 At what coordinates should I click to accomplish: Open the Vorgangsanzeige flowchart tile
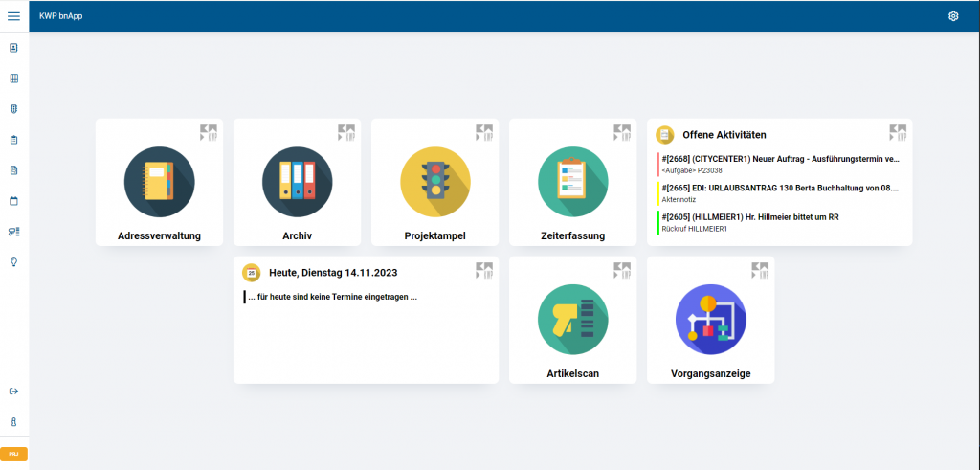tap(710, 320)
